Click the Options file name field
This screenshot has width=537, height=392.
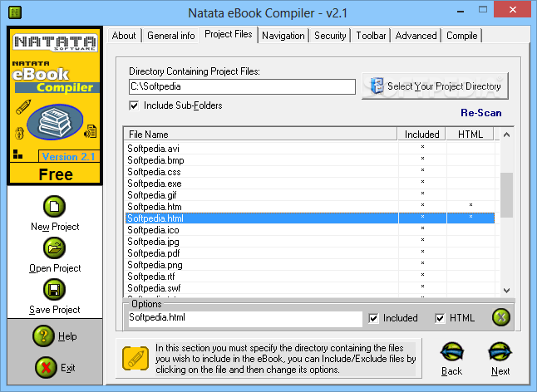tap(245, 318)
